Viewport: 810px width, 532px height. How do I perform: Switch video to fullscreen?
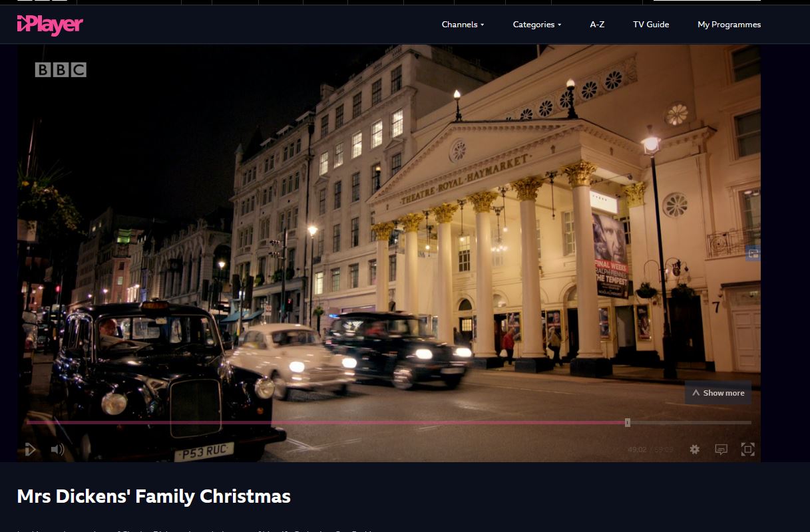[747, 450]
